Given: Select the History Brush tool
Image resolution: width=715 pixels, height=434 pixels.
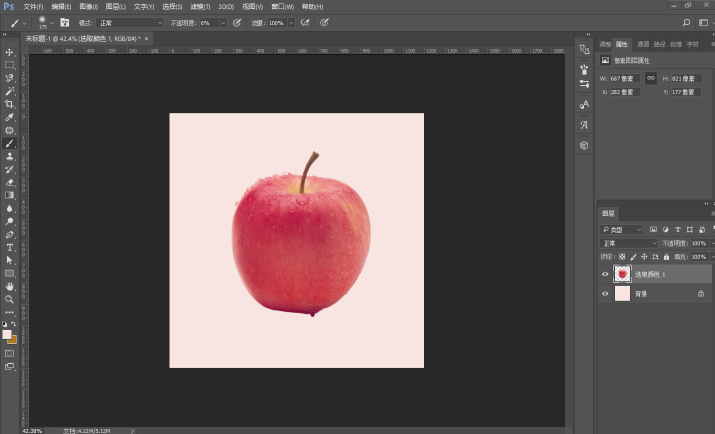Looking at the screenshot, I should [x=9, y=170].
